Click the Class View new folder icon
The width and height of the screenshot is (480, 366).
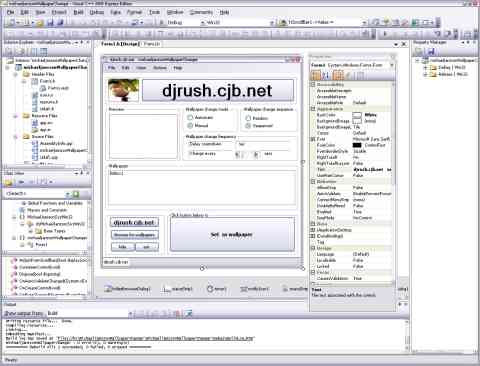click(8, 182)
